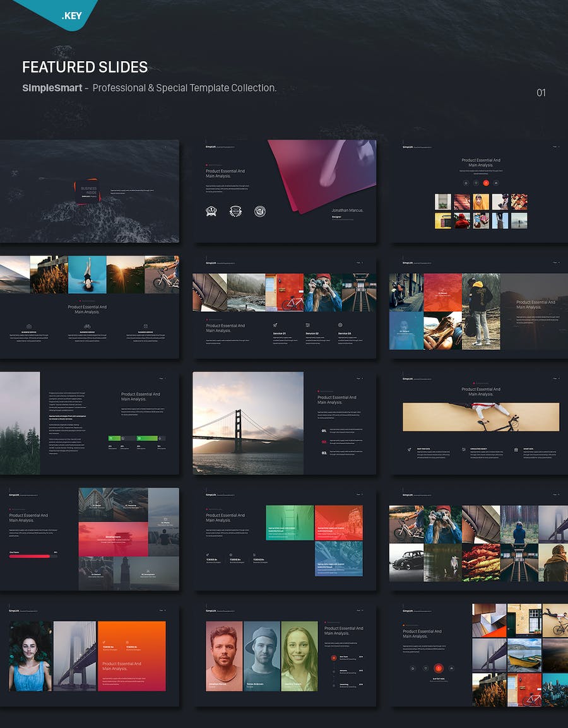Click the large red circle icon beside the boat photos
This screenshot has height=728, width=568.
438,668
